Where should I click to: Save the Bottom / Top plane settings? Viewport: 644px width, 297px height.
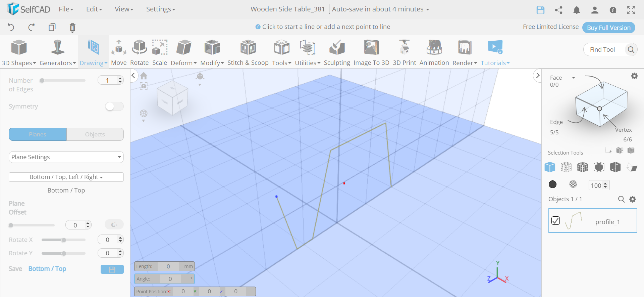tap(112, 269)
